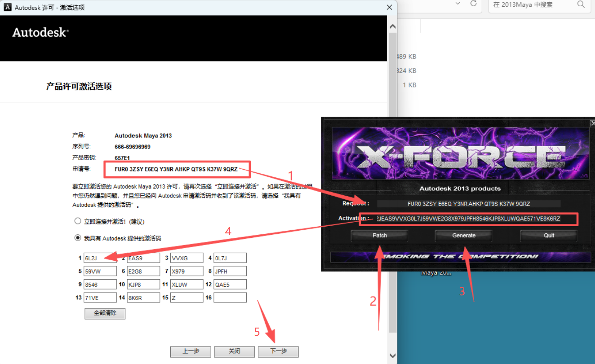
Task: Select the 我具有 Autodesk 提供的激活码 option
Action: [78, 237]
